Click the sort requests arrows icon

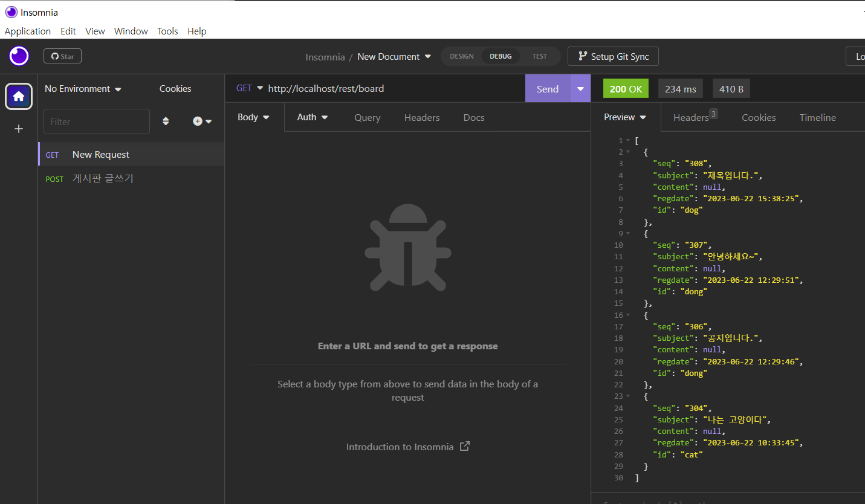(x=166, y=121)
